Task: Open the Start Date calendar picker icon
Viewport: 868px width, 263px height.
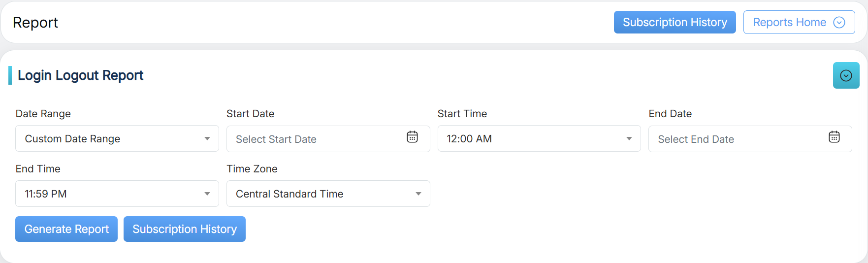Action: click(x=412, y=137)
